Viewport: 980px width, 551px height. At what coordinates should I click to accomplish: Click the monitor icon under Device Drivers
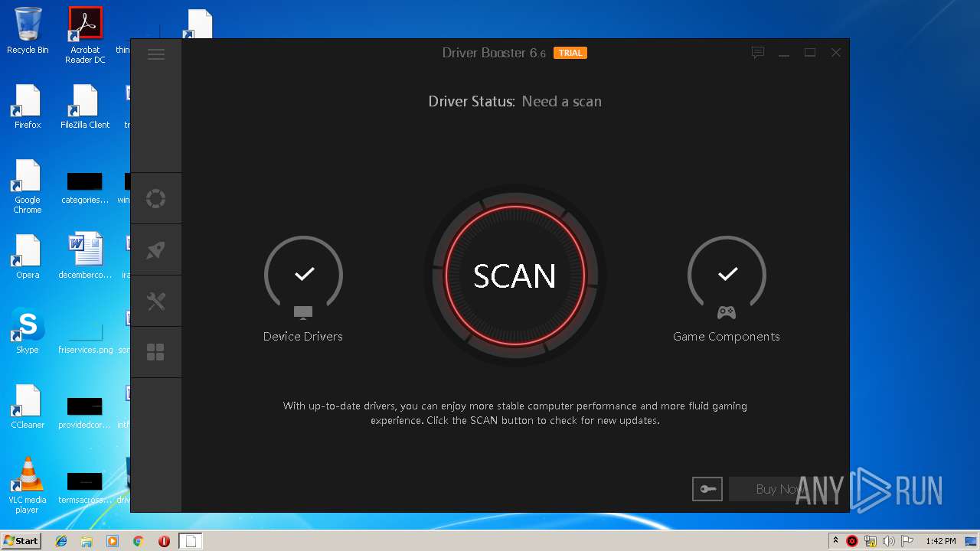click(303, 313)
